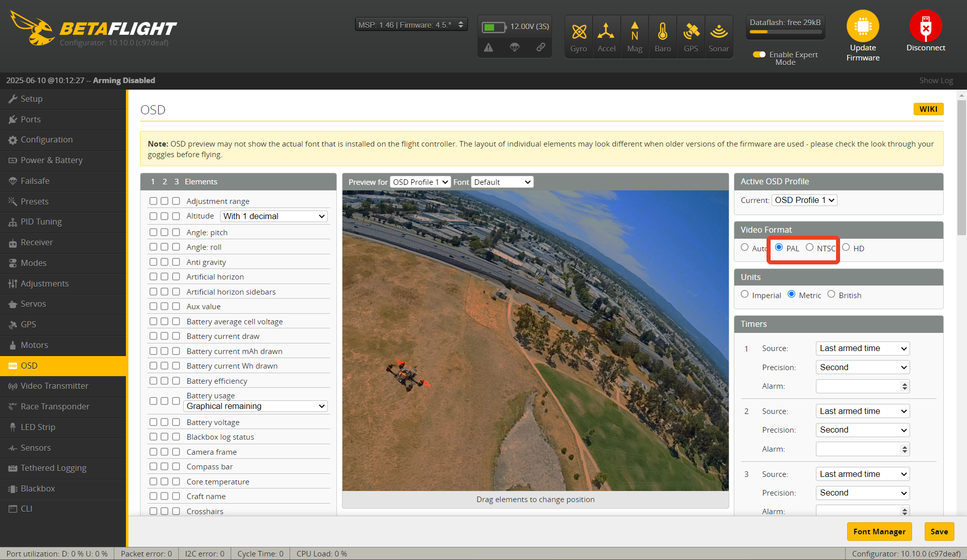
Task: Click the Modes tab icon
Action: (13, 263)
